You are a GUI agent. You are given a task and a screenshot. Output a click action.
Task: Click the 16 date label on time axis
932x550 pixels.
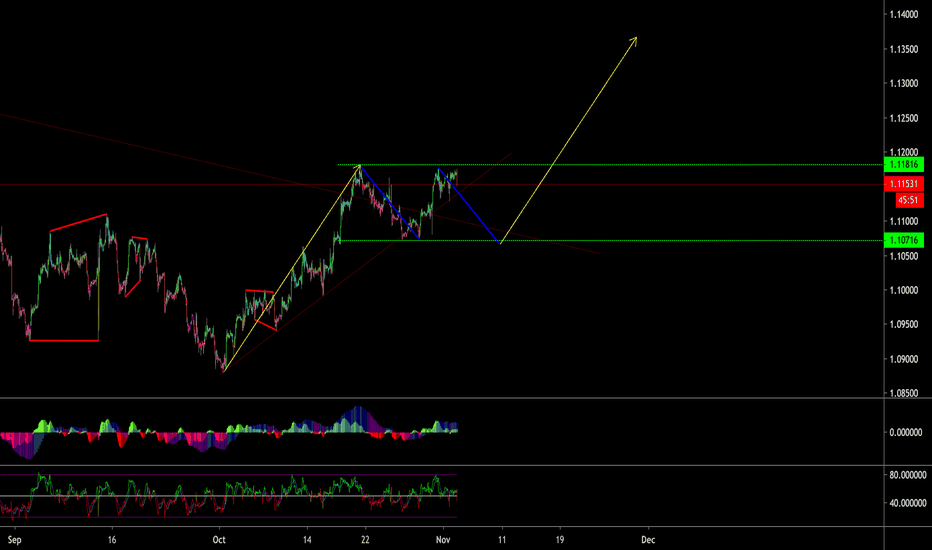click(x=112, y=540)
